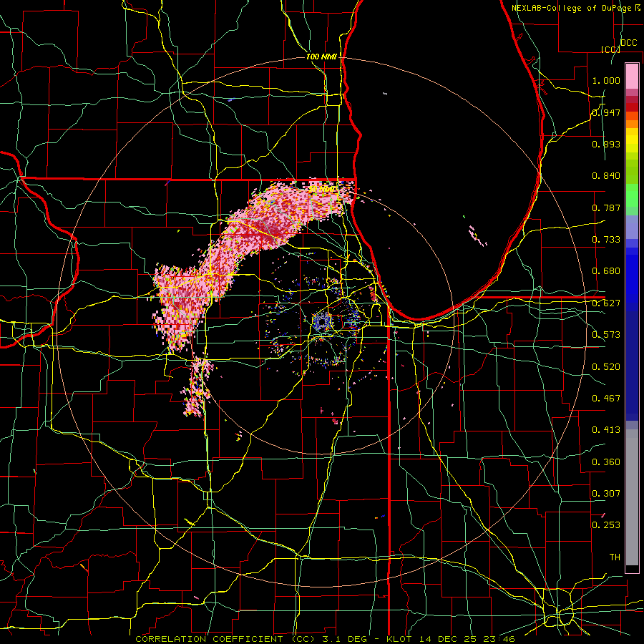Select the 1.000 value on color scale

(x=606, y=80)
